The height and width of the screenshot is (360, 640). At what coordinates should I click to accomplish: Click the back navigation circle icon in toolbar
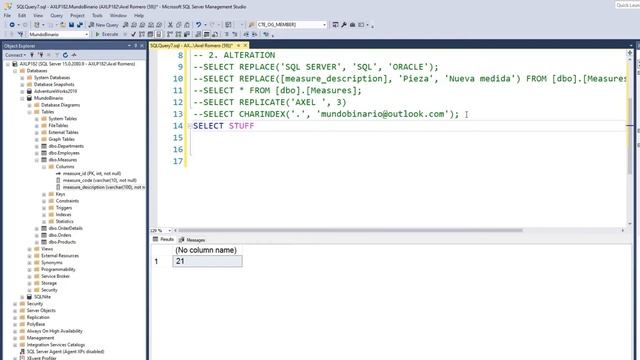12,25
